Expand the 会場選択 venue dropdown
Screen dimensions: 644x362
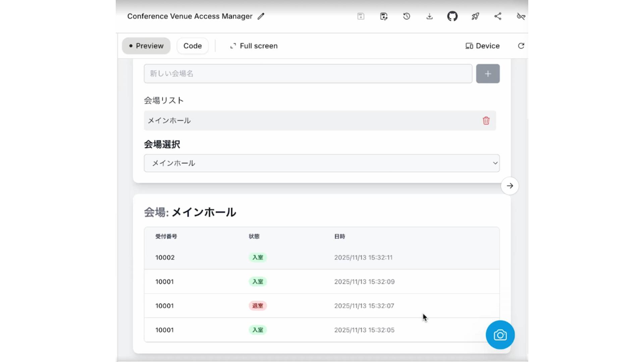click(x=321, y=163)
